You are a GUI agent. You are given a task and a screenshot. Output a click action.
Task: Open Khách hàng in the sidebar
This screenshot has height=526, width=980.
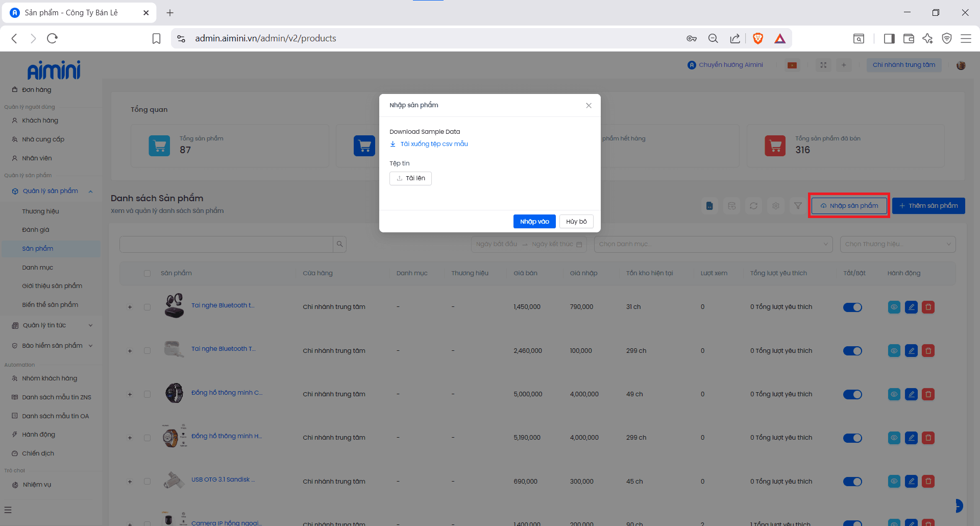pos(40,121)
